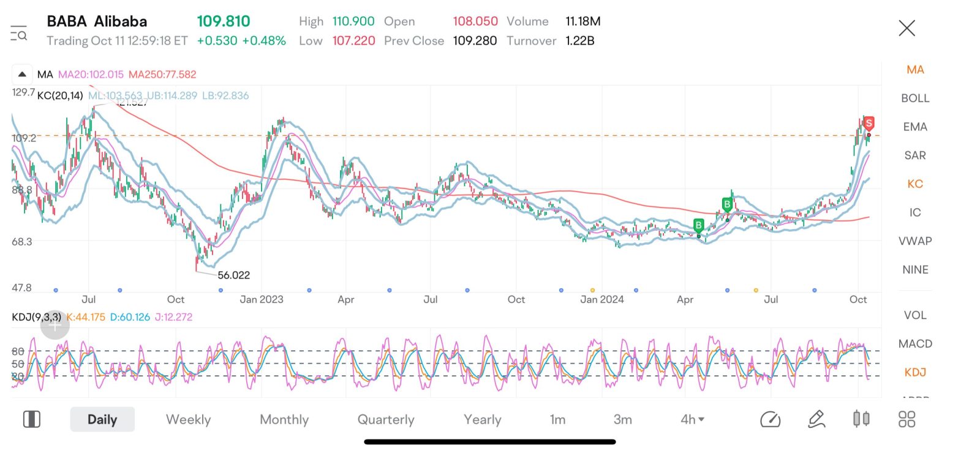
Task: Select the KDJ sub-indicator
Action: [x=915, y=372]
